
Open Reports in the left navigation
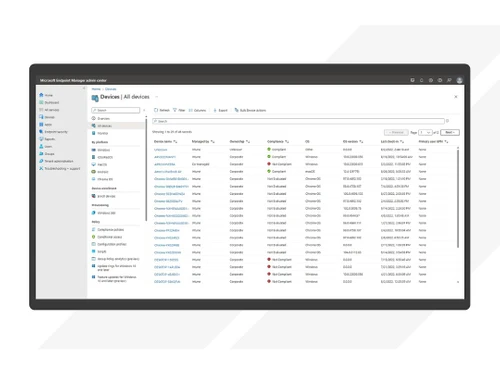coord(47,139)
